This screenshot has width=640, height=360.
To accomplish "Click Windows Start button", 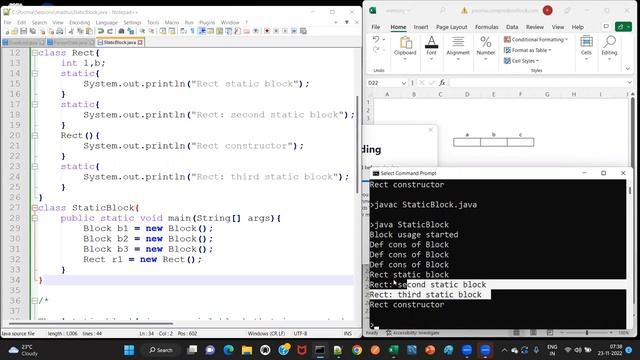I will 129,350.
